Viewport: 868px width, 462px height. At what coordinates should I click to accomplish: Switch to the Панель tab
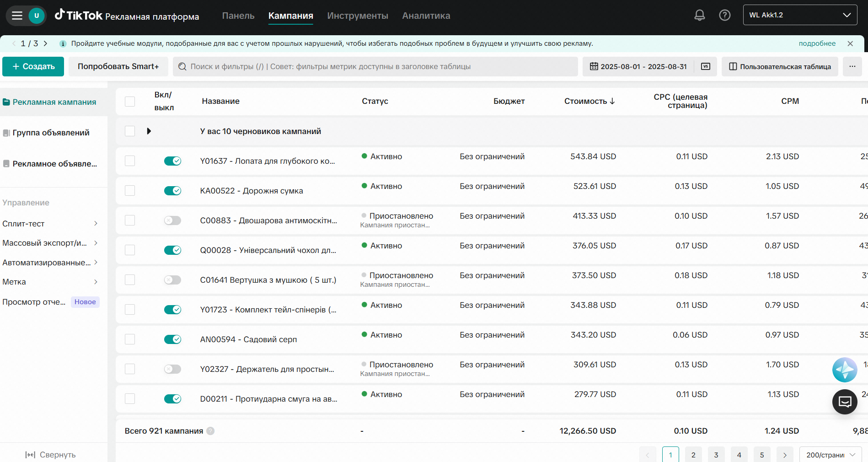tap(238, 16)
